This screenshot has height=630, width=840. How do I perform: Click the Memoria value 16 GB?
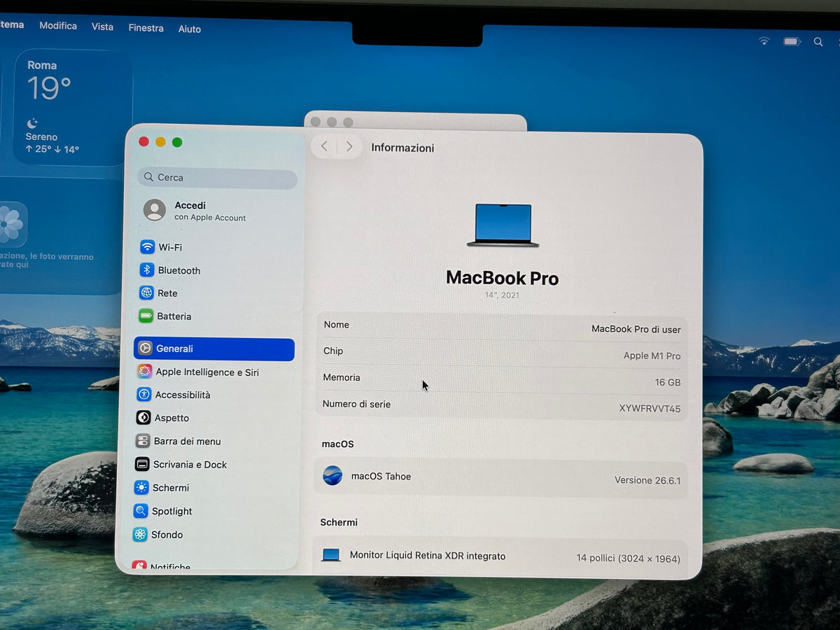[667, 382]
